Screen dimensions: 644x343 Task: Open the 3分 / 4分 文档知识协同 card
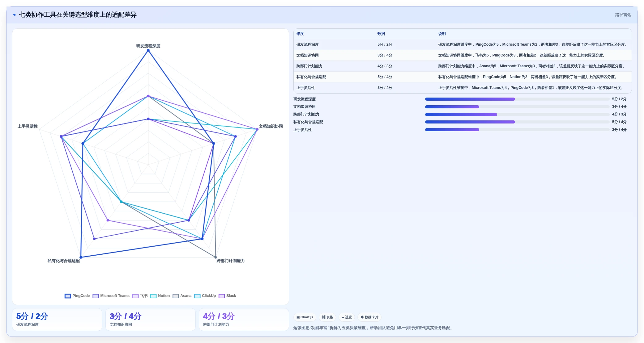[x=151, y=320]
